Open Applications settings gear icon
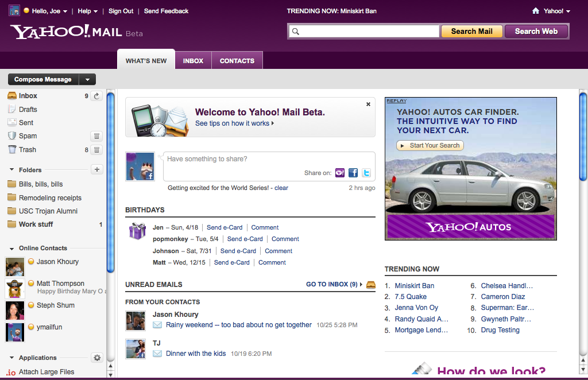Screen dimensions: 588x380 tap(97, 358)
